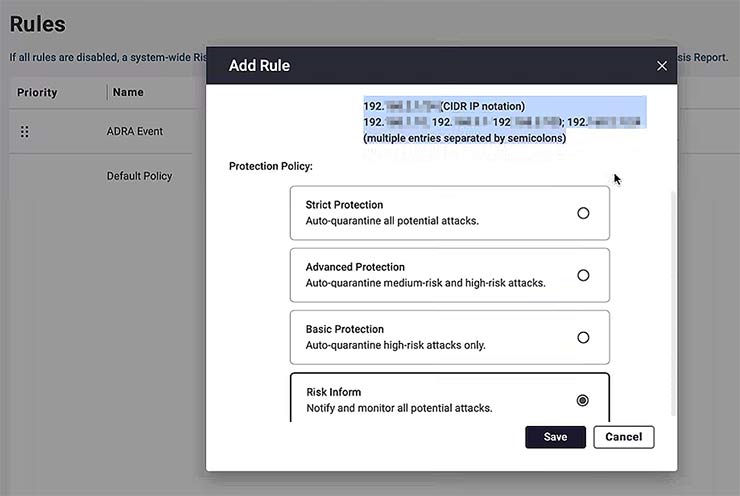Click the Priority column header

pos(37,93)
